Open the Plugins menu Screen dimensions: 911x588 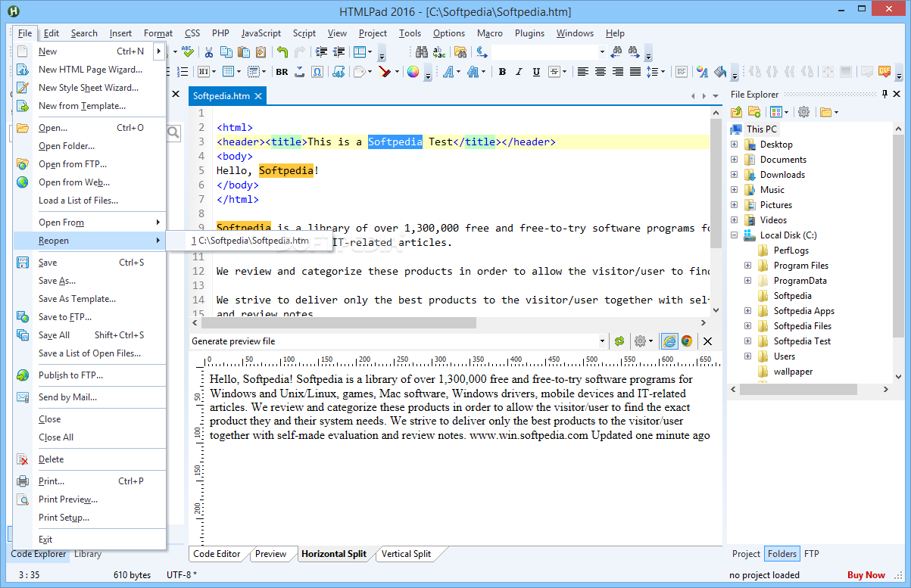point(529,33)
